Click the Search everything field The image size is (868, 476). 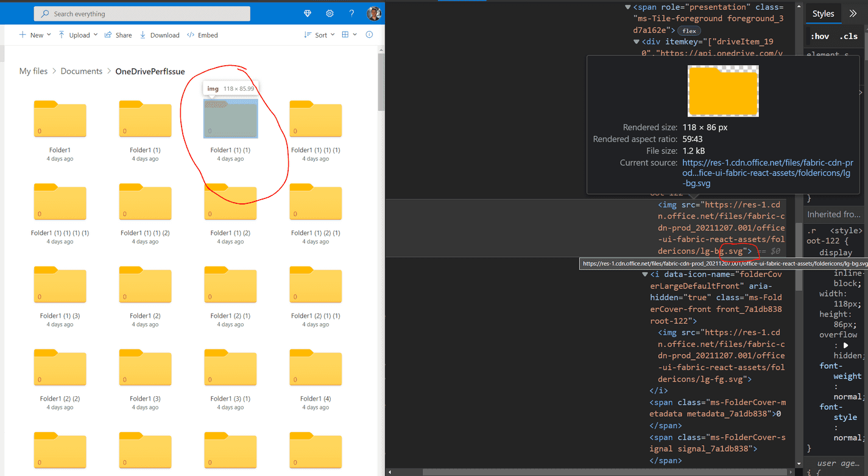coord(141,13)
